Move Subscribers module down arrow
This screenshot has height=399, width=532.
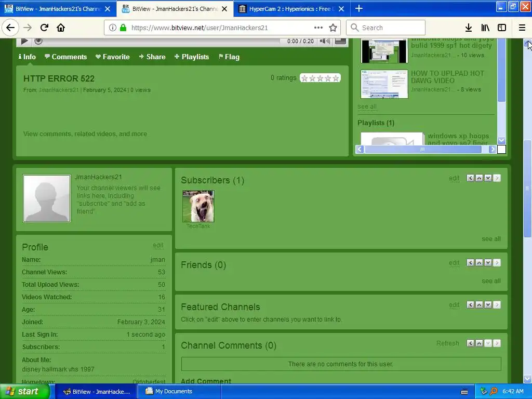pos(488,178)
